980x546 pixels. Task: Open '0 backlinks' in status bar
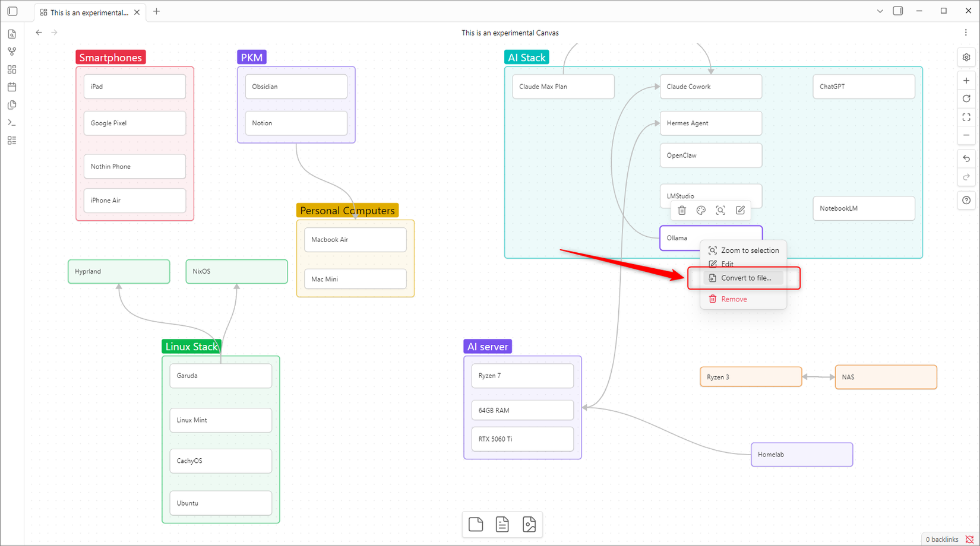pos(942,539)
